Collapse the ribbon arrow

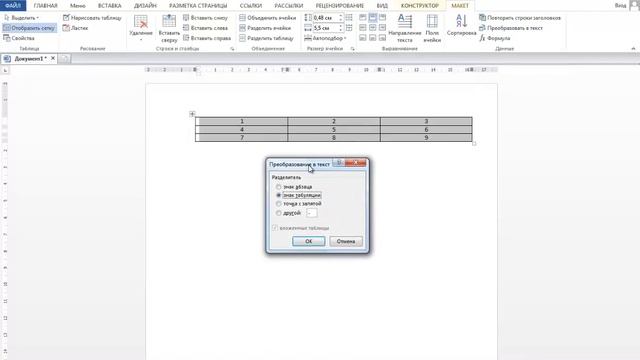633,49
